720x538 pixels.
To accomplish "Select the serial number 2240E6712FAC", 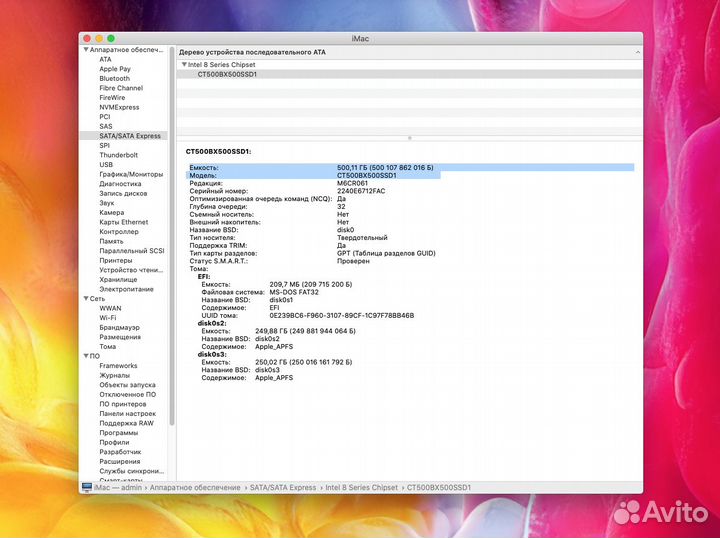I will click(x=361, y=191).
